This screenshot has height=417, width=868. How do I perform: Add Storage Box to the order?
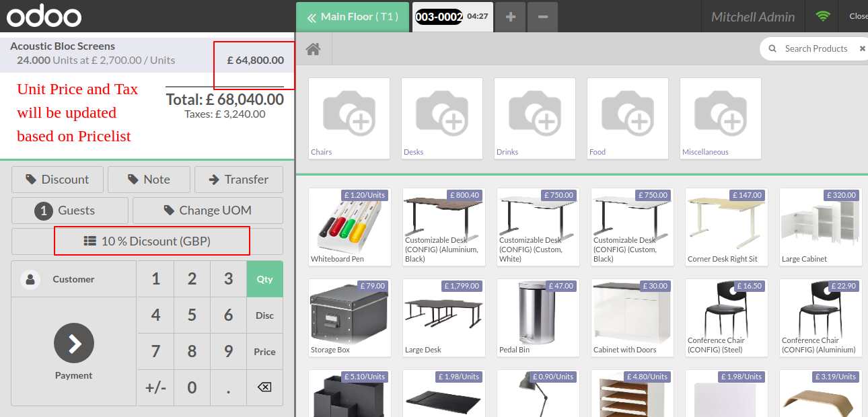[349, 317]
